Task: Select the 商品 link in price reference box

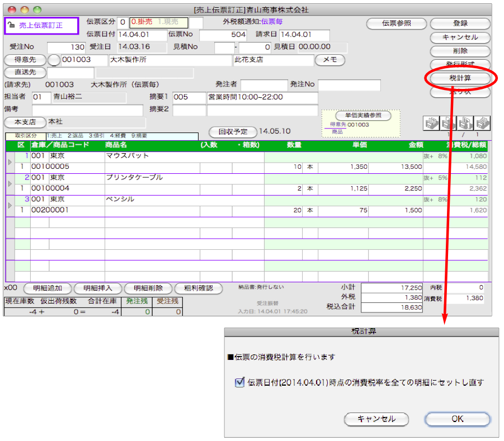Action: [337, 132]
